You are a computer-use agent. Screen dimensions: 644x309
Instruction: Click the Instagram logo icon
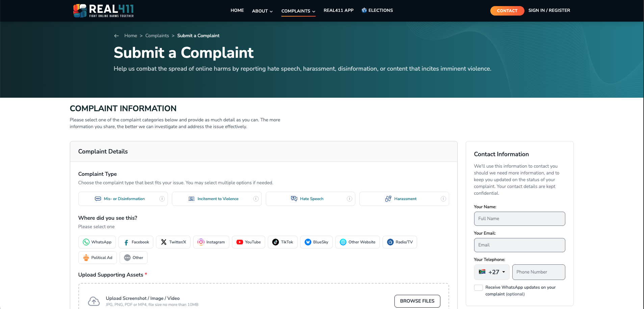[x=201, y=242]
